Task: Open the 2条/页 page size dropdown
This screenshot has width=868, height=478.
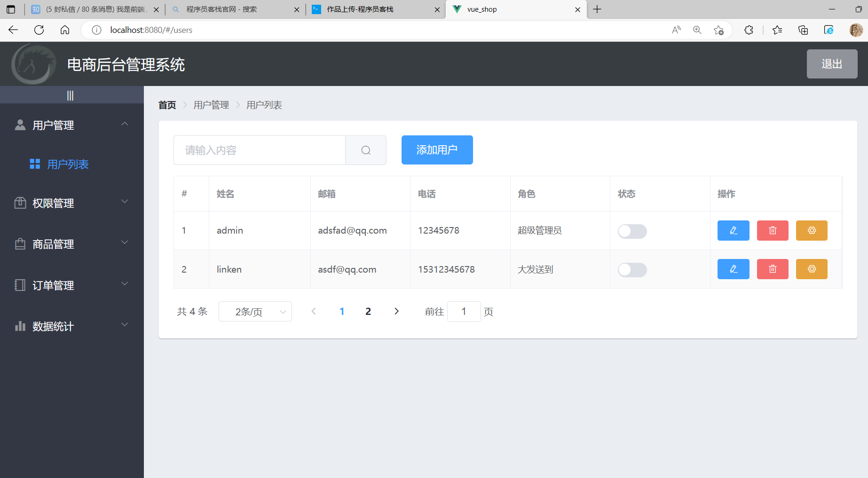Action: point(255,312)
